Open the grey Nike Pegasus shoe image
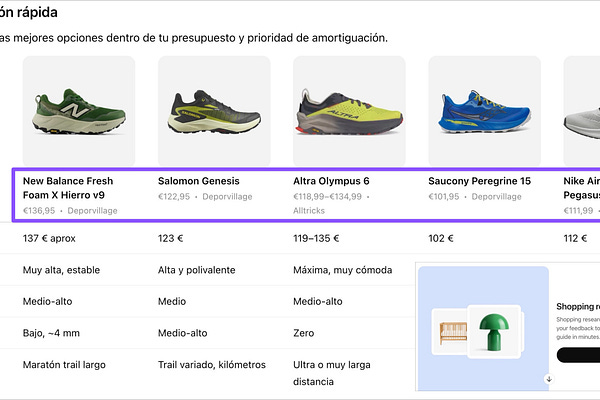Viewport: 600px width, 400px height. 582,111
